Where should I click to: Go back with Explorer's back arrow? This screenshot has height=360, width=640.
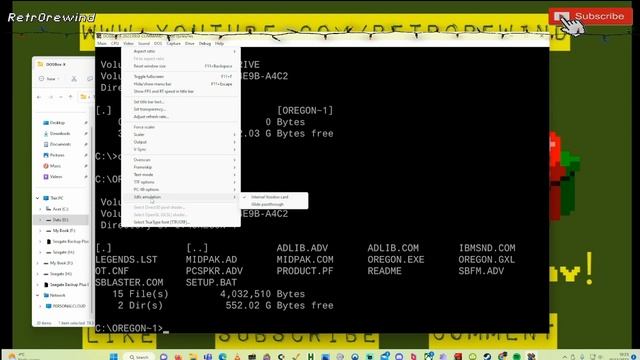coord(40,97)
